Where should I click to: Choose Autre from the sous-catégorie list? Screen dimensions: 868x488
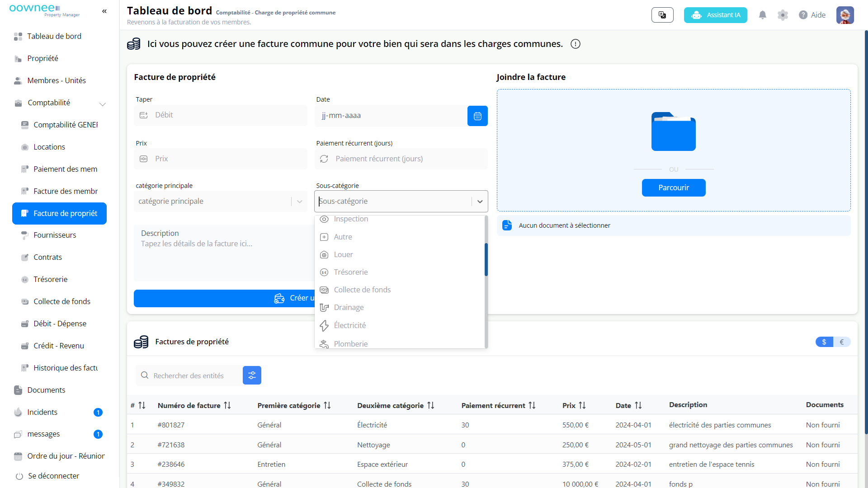[x=400, y=237]
